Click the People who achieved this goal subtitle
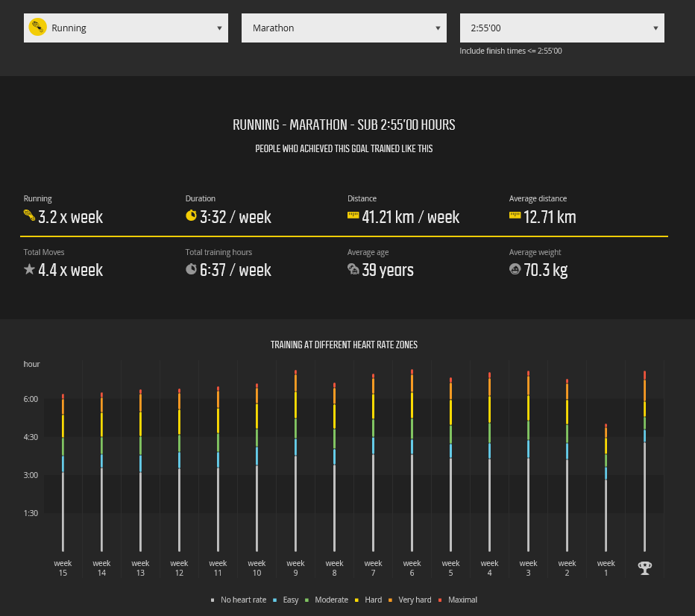Screen dimensions: 695x616 pyautogui.click(x=344, y=149)
